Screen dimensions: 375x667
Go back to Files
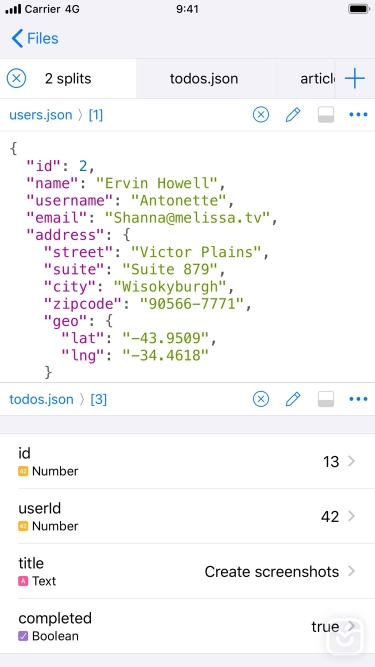point(35,38)
